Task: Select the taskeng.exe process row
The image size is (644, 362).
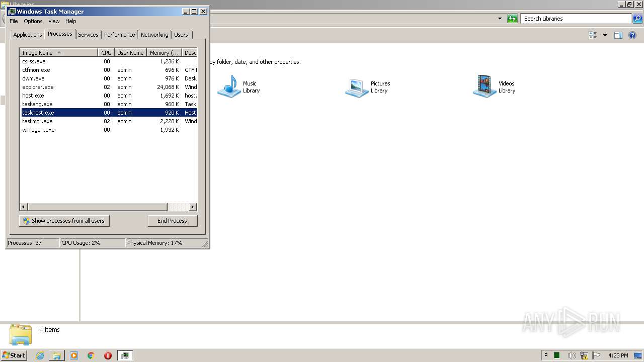Action: [x=108, y=104]
